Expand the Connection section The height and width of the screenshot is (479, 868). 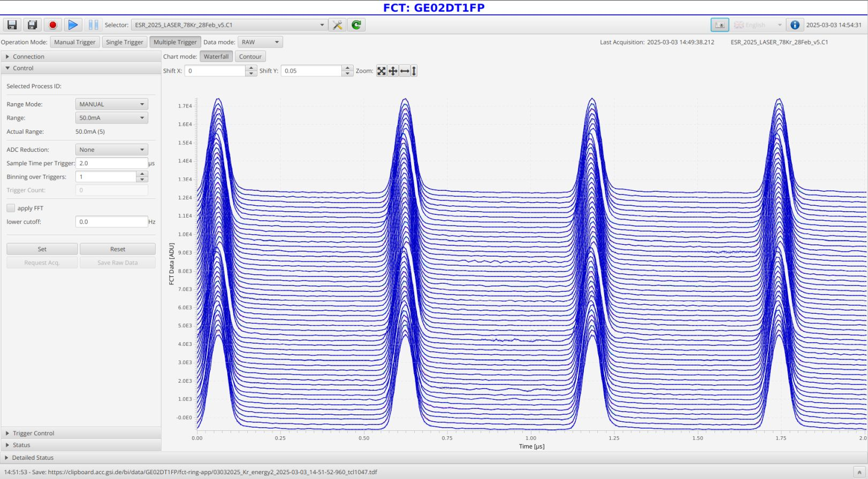80,57
